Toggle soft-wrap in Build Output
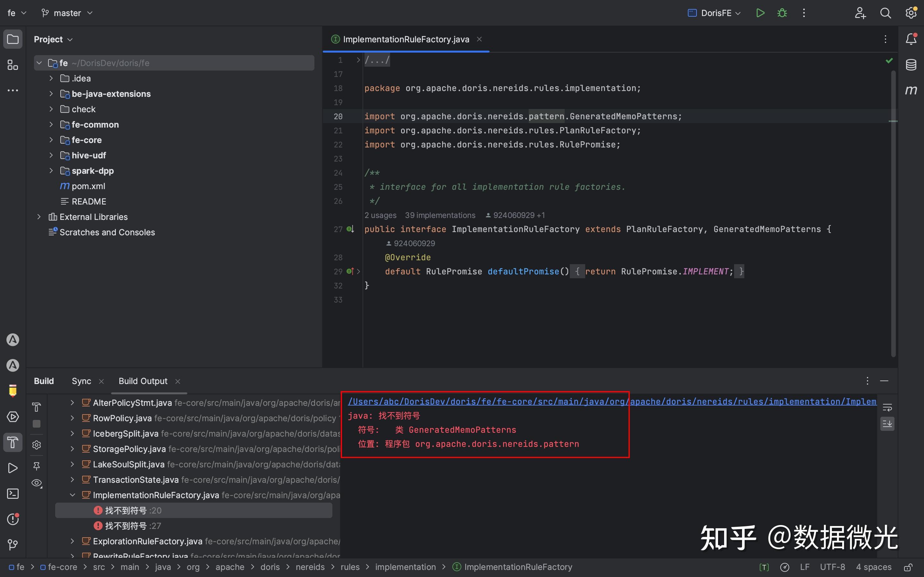Image resolution: width=924 pixels, height=577 pixels. [x=887, y=406]
